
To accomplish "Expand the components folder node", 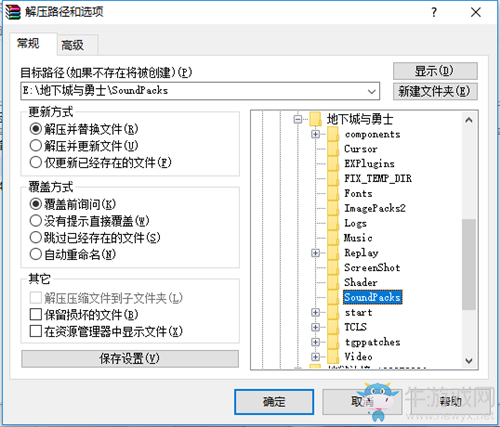I will click(315, 134).
